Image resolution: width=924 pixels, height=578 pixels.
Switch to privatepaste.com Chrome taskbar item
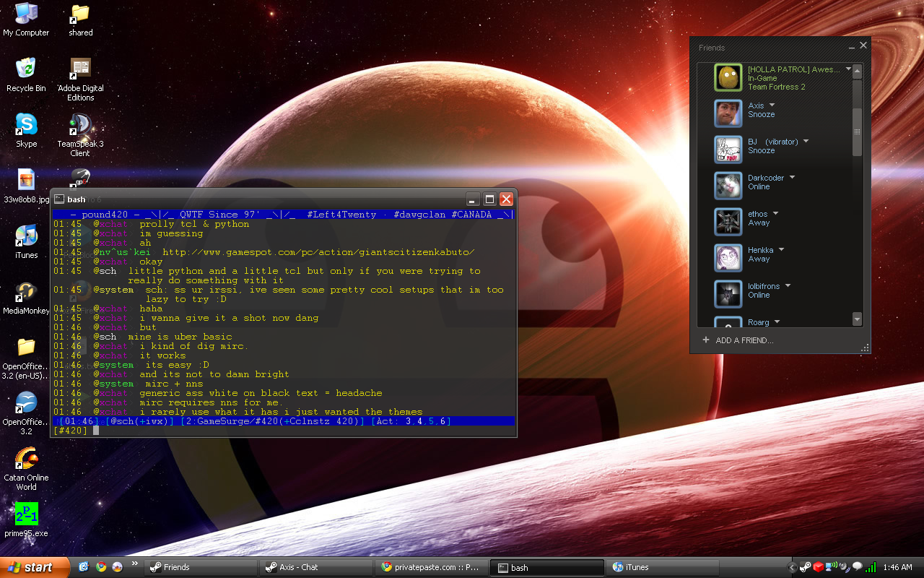pyautogui.click(x=431, y=567)
